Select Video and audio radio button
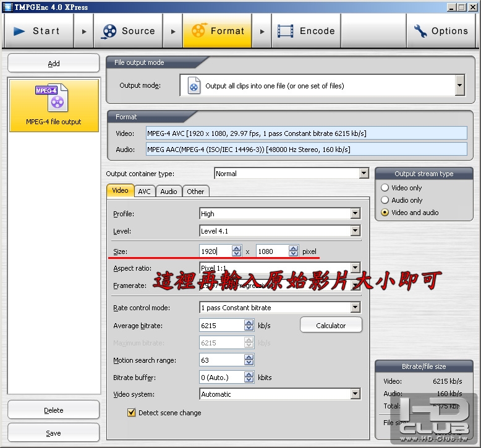This screenshot has height=448, width=481. click(385, 213)
